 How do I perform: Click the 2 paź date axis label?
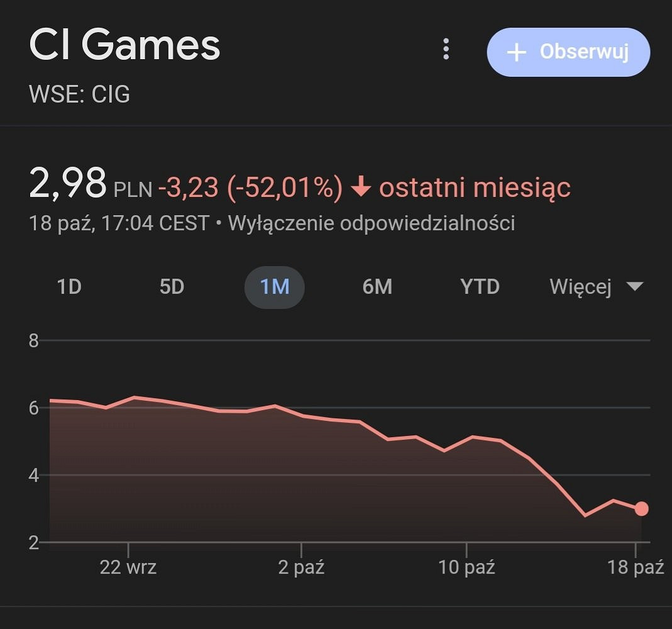(x=301, y=567)
